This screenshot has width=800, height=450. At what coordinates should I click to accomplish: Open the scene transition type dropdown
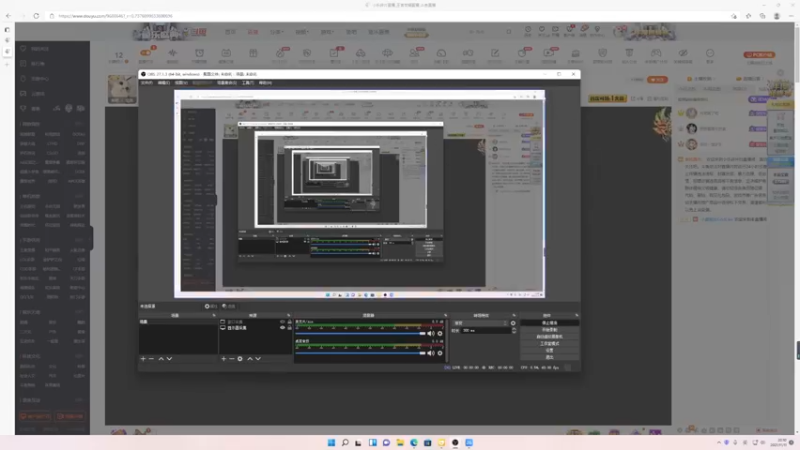(481, 323)
